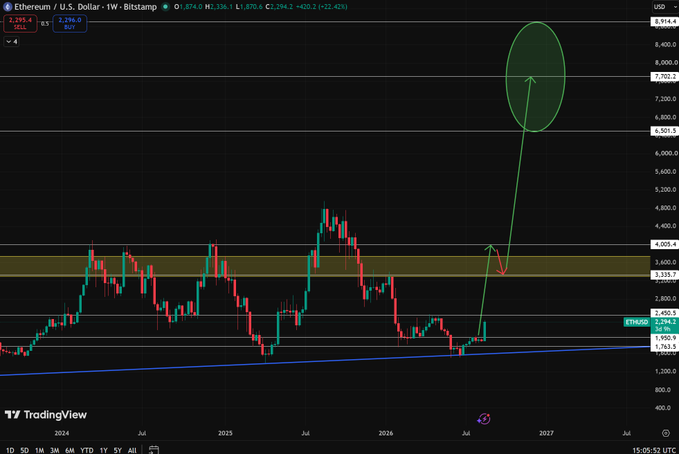Select the 5D time range
Screen dimensions: 679x454
[x=25, y=451]
